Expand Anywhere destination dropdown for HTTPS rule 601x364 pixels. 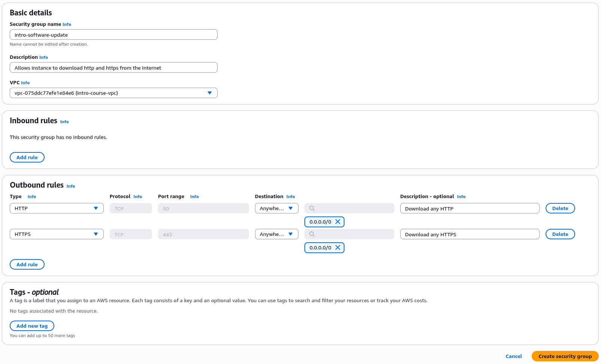[276, 234]
